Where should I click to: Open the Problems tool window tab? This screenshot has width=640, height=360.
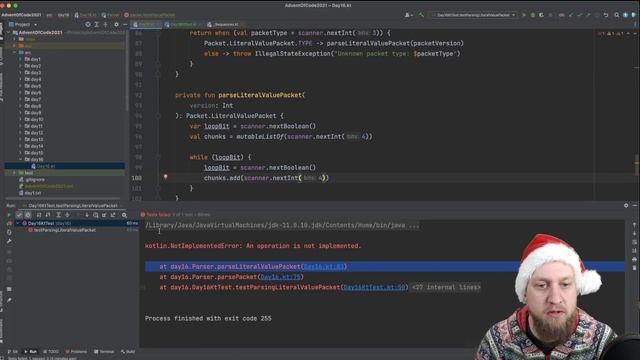tap(76, 351)
